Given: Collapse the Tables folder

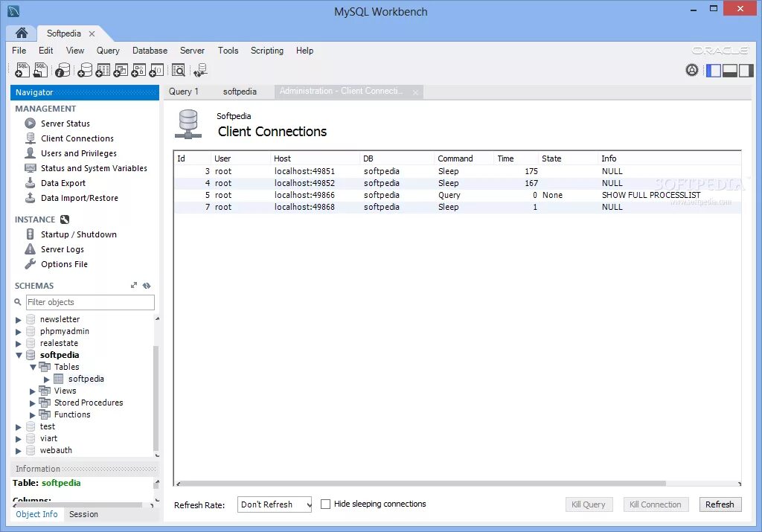Looking at the screenshot, I should click(x=33, y=368).
